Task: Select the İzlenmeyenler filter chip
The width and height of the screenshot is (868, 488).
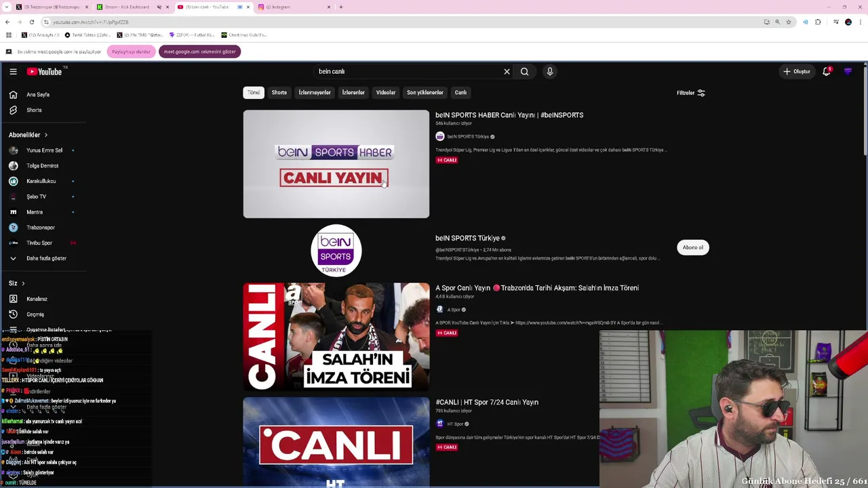Action: 315,93
